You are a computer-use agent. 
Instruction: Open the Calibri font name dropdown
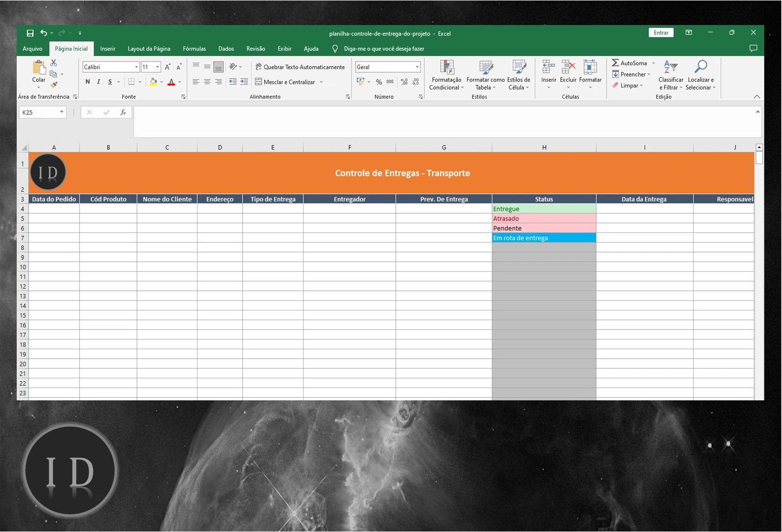136,67
